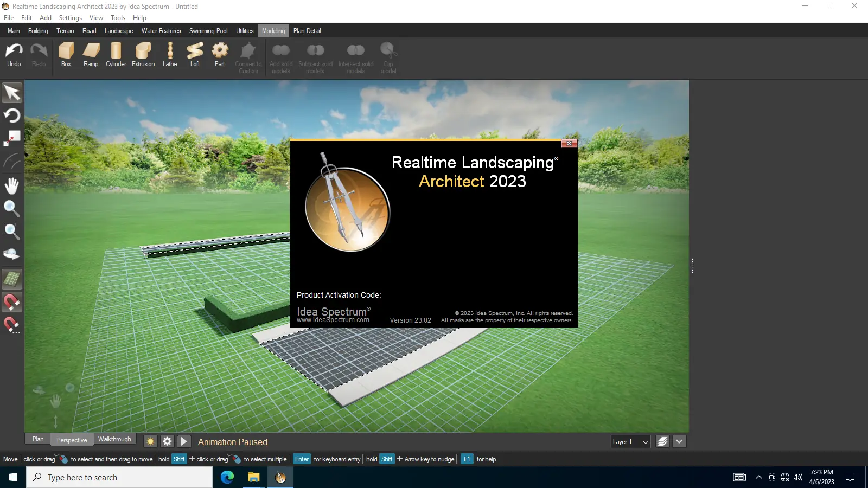Open the clock showing 7:23 PM

tap(821, 477)
